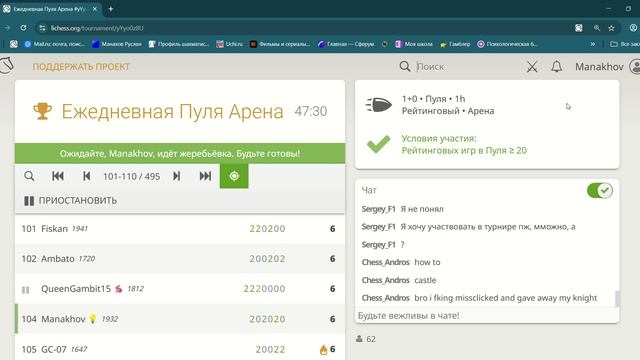Go to next standings page

tap(176, 176)
